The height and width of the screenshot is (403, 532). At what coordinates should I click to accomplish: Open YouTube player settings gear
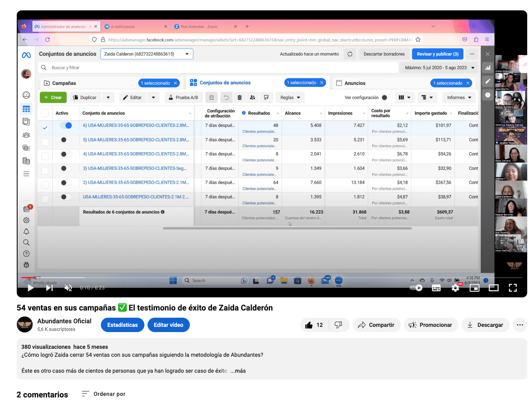tap(455, 288)
